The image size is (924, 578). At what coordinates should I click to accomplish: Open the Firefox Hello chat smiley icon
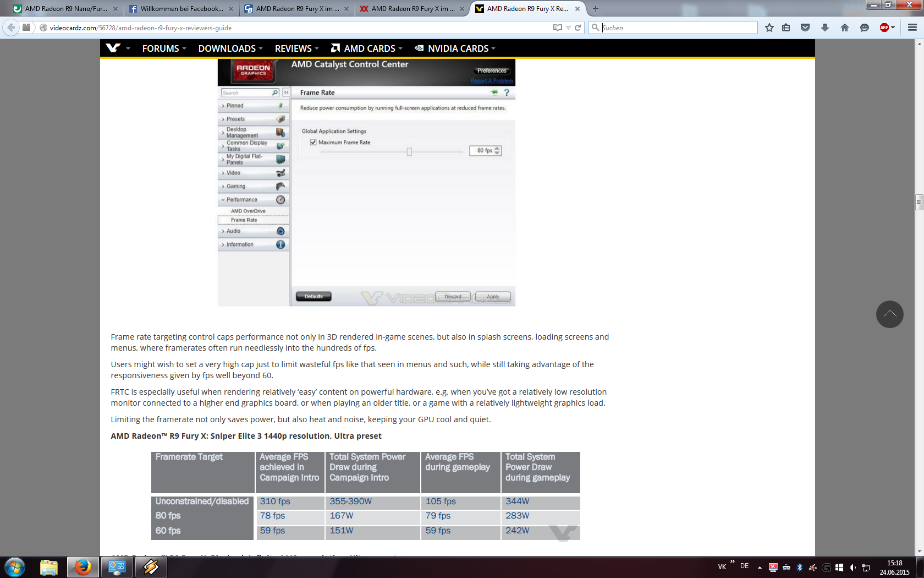pyautogui.click(x=865, y=28)
